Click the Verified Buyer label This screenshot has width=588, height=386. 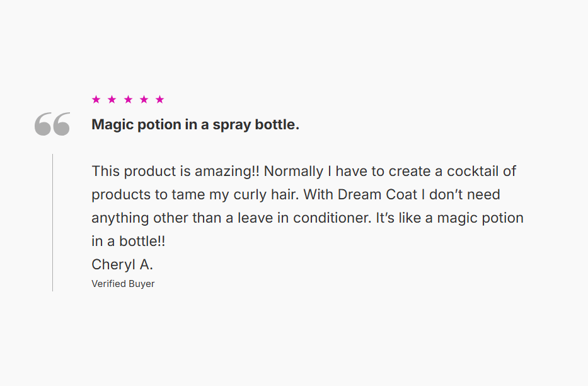(123, 284)
